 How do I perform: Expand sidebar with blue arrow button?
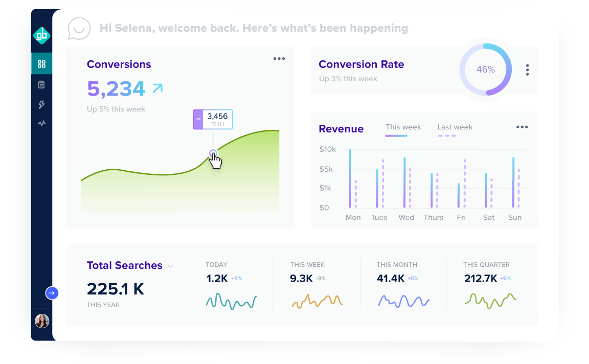tap(52, 293)
